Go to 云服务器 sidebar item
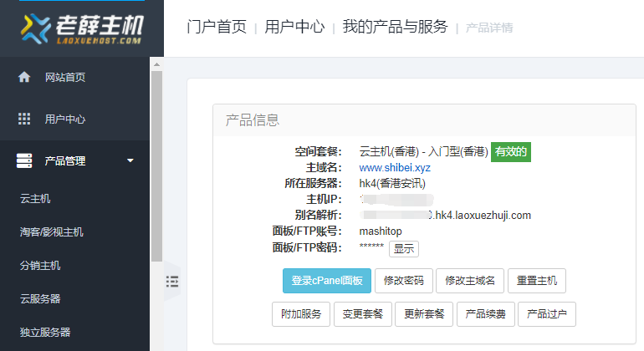The width and height of the screenshot is (644, 351). point(40,298)
